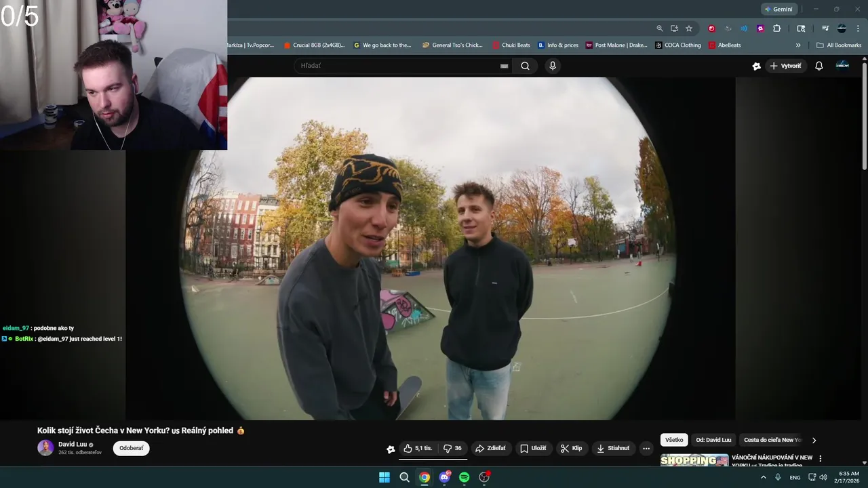Bookmark this page with the star icon

pyautogui.click(x=689, y=28)
